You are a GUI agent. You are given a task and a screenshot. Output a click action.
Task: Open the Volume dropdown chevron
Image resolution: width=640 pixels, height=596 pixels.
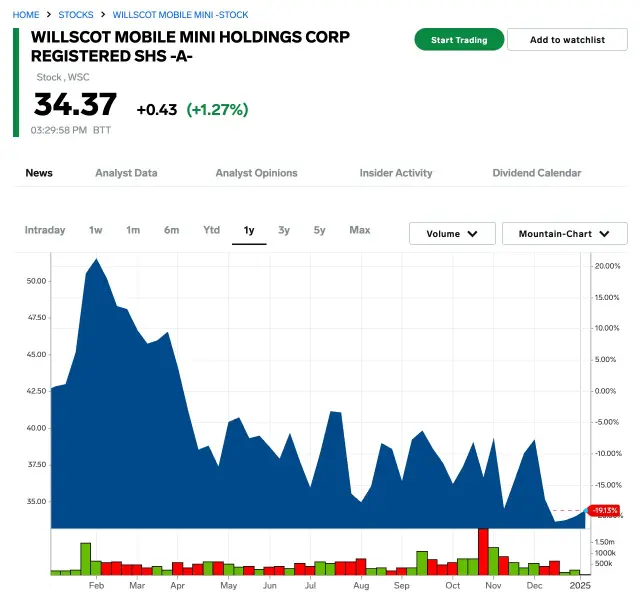pos(474,234)
